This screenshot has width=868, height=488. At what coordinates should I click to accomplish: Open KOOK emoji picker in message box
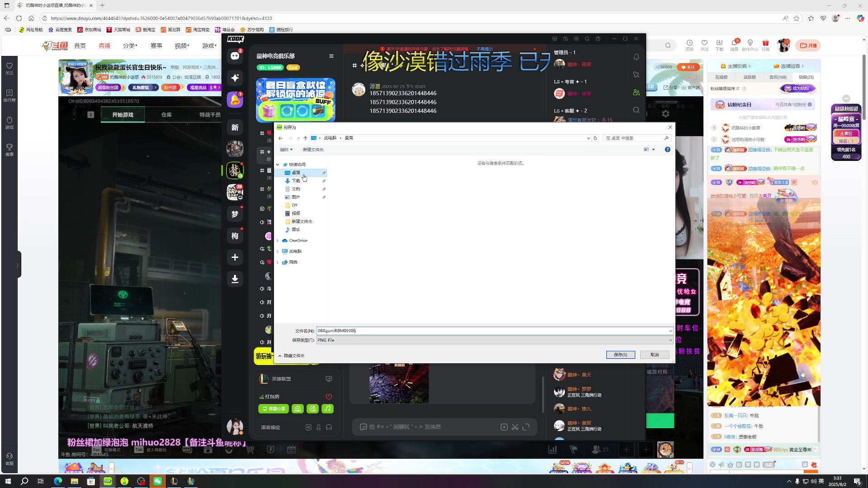pos(363,427)
